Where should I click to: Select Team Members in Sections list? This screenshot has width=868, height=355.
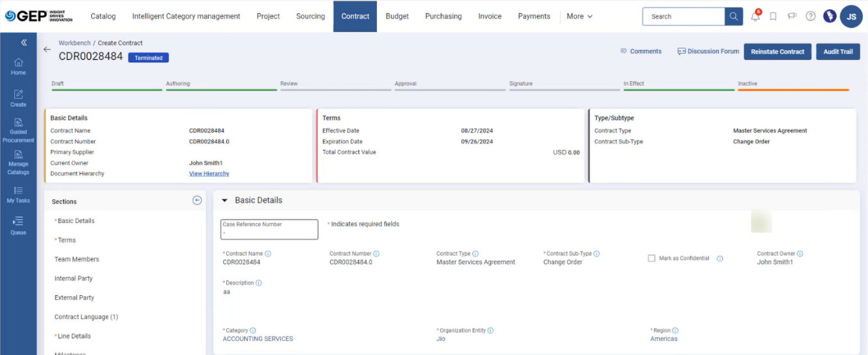point(77,260)
